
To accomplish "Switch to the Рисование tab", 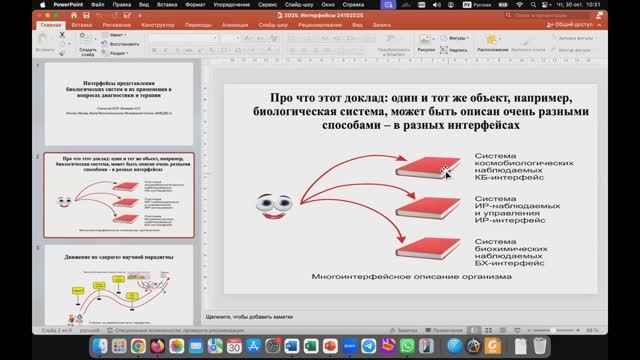I will pos(116,25).
